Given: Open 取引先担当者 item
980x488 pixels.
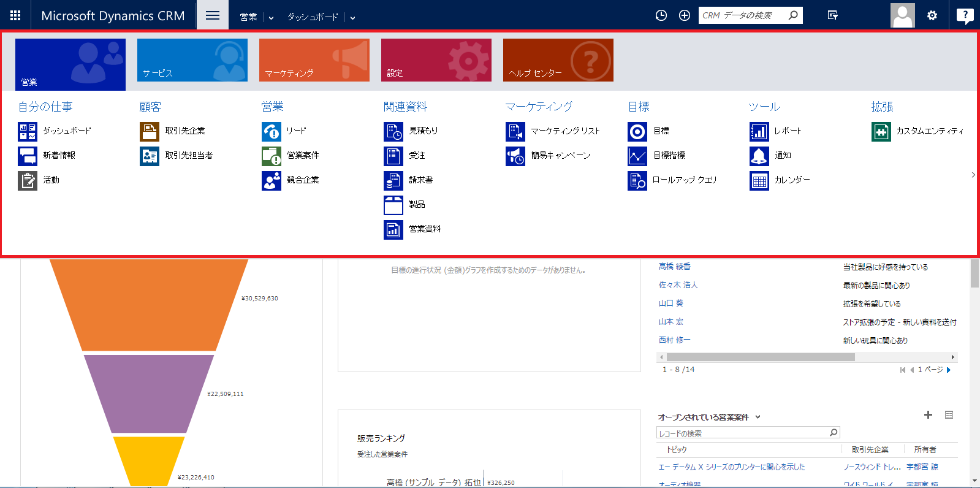Looking at the screenshot, I should (177, 156).
